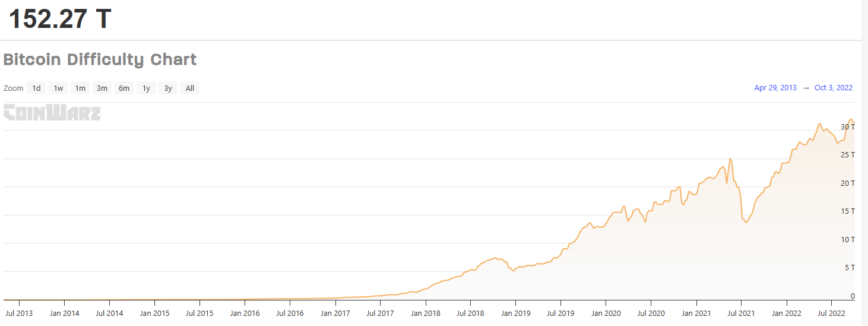
Task: Click the CoinWarz watermark logo
Action: point(52,112)
